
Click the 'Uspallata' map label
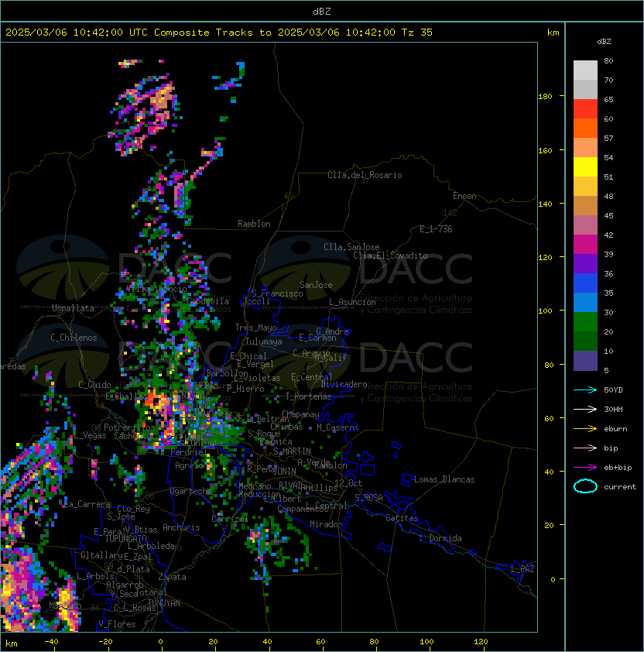[73, 308]
